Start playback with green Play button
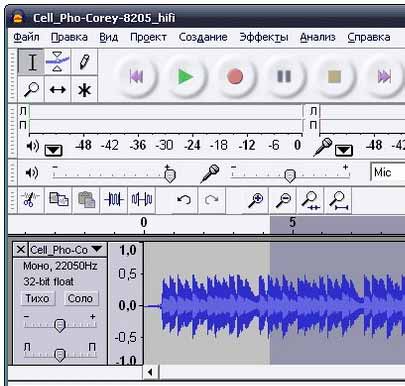 185,77
